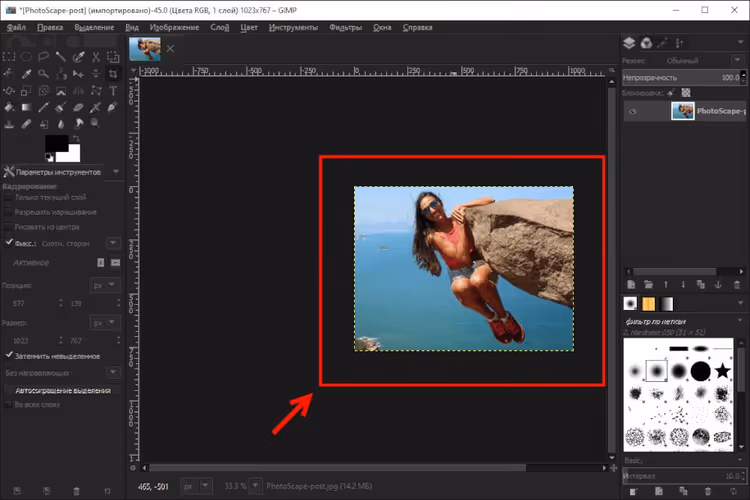Open the status bar units px dropdown
The height and width of the screenshot is (500, 750).
pyautogui.click(x=196, y=486)
